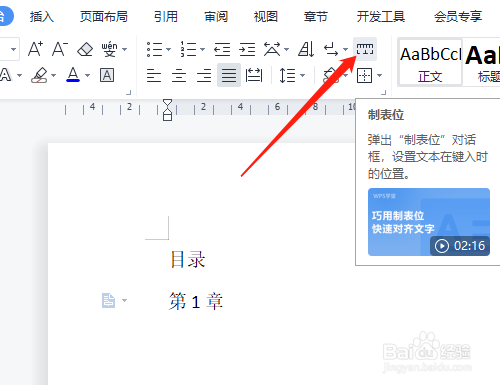Open paragraph group dialog launcher
The width and height of the screenshot is (500, 385).
384,92
